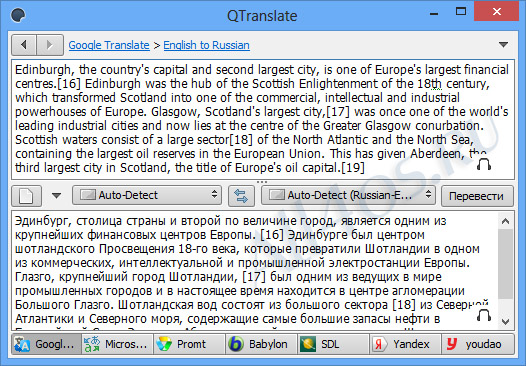
Task: Go back with the left arrow button
Action: coord(24,45)
